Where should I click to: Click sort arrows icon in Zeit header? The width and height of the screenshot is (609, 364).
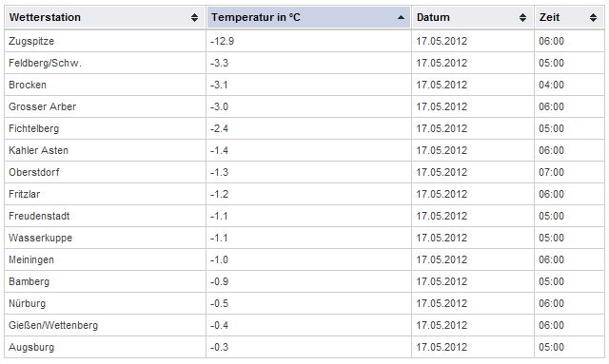593,17
